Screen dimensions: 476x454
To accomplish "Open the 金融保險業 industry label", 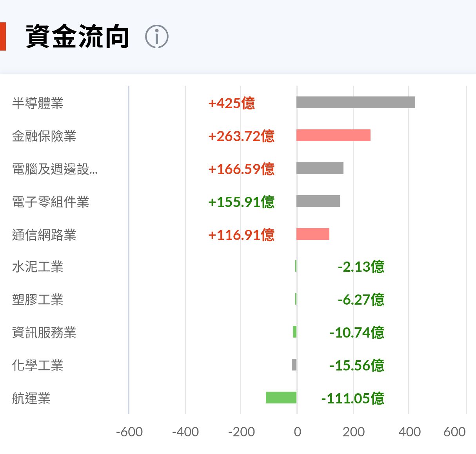I will pyautogui.click(x=44, y=136).
